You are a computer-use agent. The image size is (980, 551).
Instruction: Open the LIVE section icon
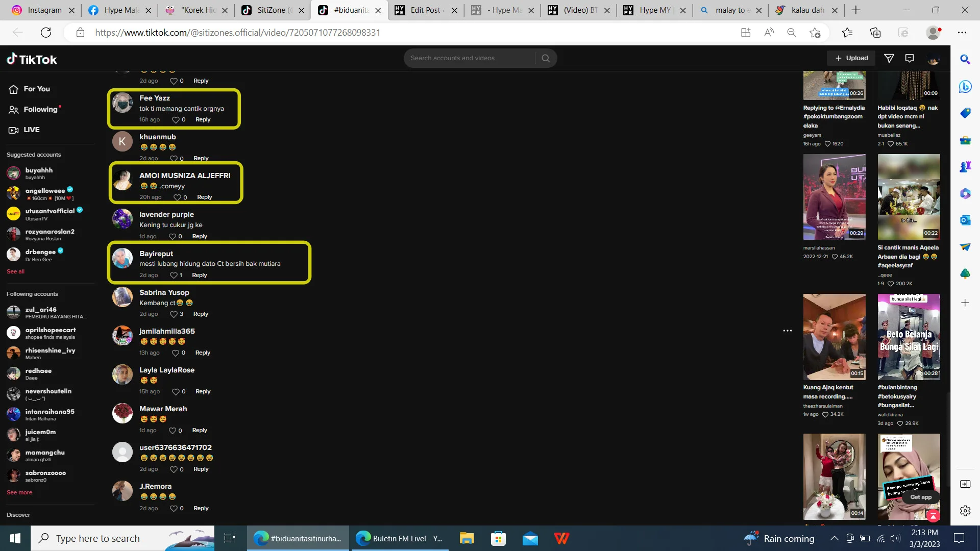14,130
